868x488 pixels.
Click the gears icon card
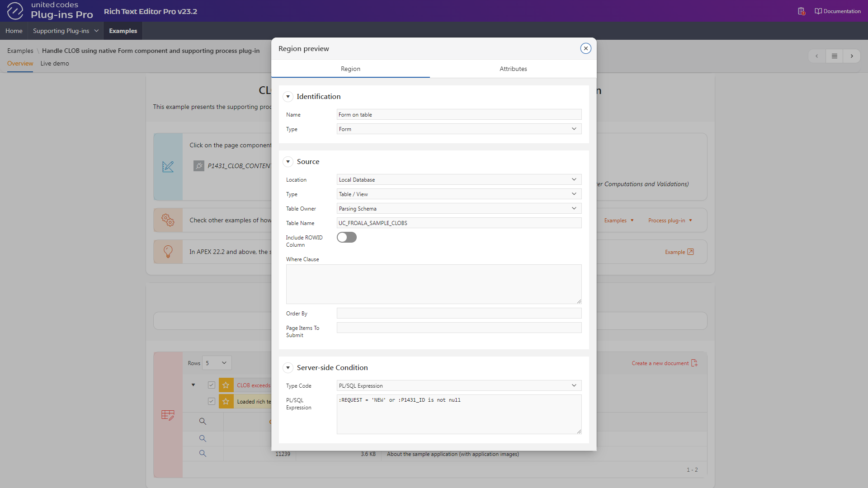168,220
